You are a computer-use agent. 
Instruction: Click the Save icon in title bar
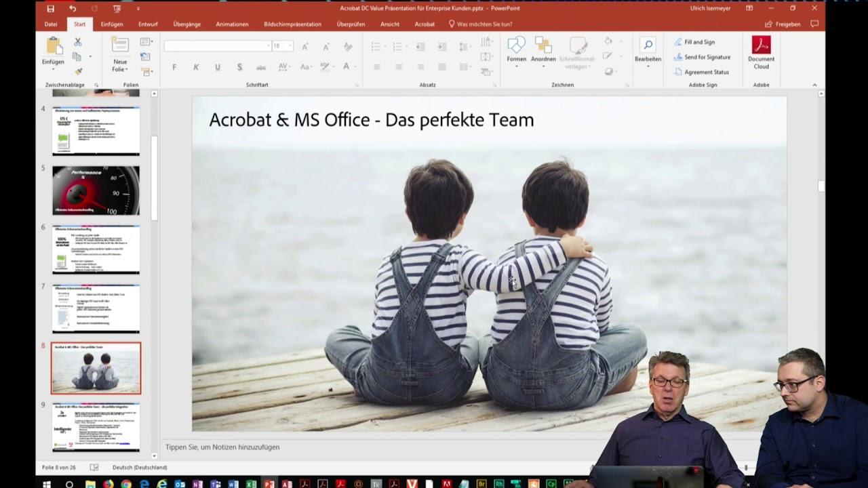click(50, 8)
